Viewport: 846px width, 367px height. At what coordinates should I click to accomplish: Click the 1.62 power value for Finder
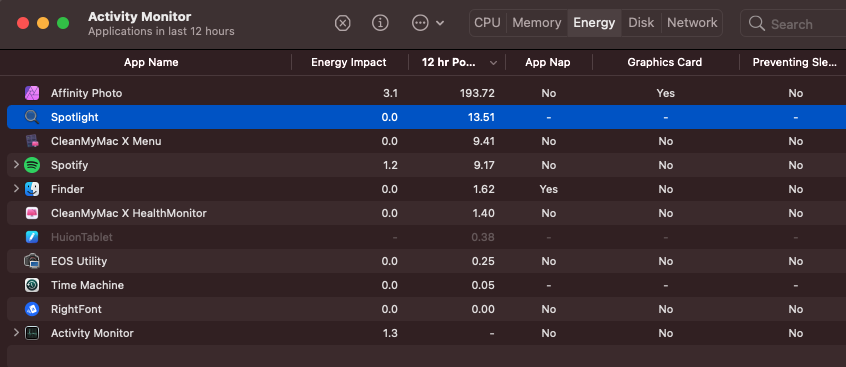coord(483,189)
